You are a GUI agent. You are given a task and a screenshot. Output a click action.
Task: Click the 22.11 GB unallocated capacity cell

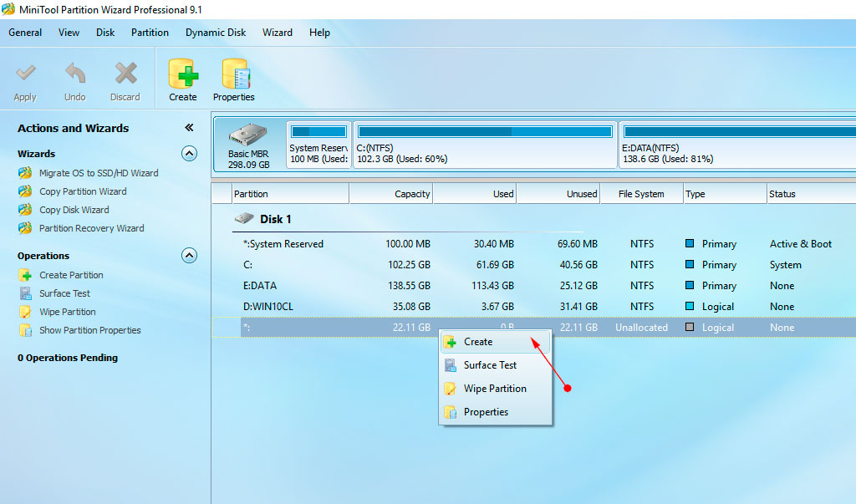(x=411, y=328)
